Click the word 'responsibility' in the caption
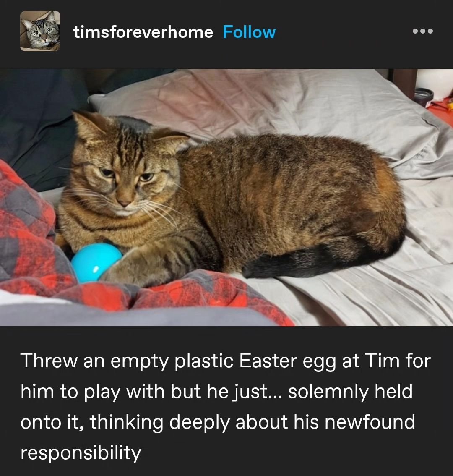The image size is (453, 476). 81,452
